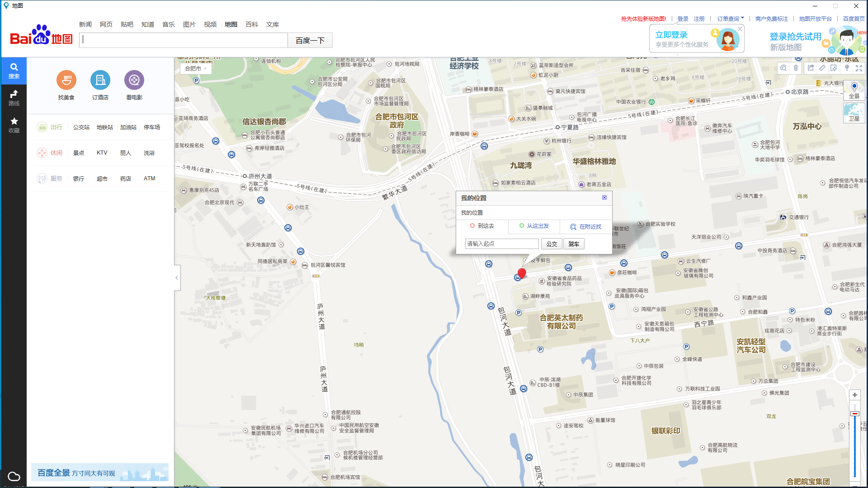Toggle the traffic light layer tool
Image resolution: width=868 pixels, height=488 pixels.
click(796, 68)
